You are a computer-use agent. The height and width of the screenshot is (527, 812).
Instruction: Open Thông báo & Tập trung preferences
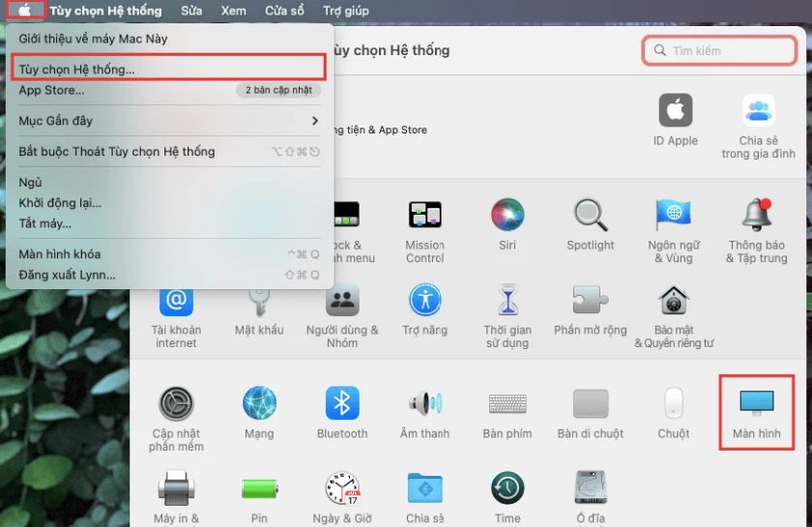pos(757,231)
